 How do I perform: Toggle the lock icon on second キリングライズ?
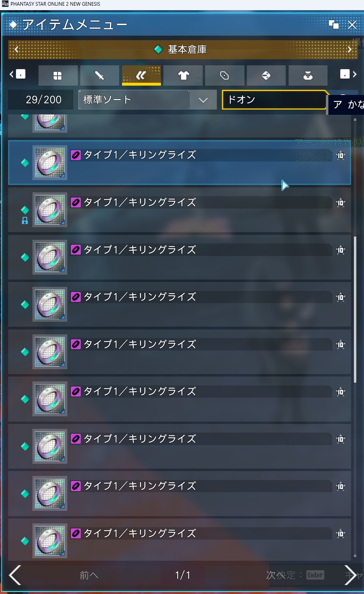click(x=25, y=220)
